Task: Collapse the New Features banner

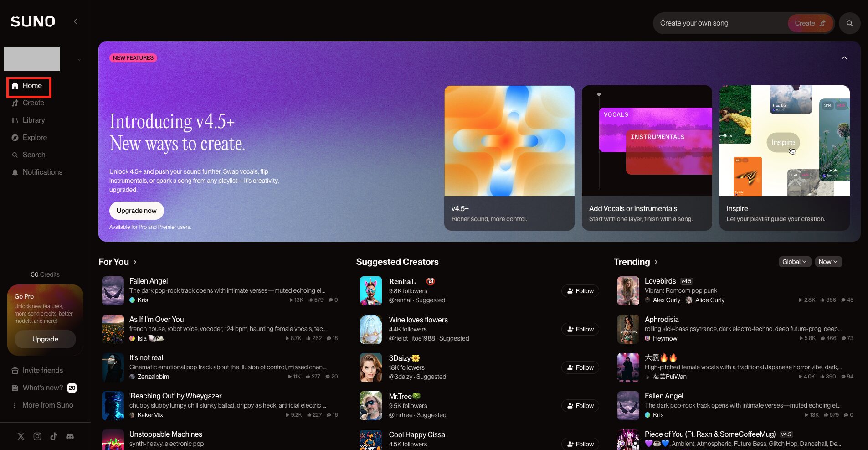Action: [844, 58]
